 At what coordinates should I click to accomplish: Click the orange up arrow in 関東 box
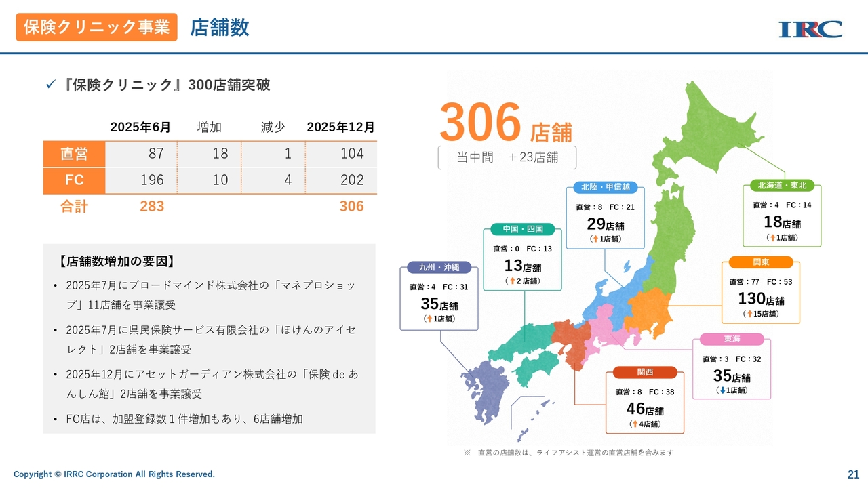pyautogui.click(x=749, y=314)
